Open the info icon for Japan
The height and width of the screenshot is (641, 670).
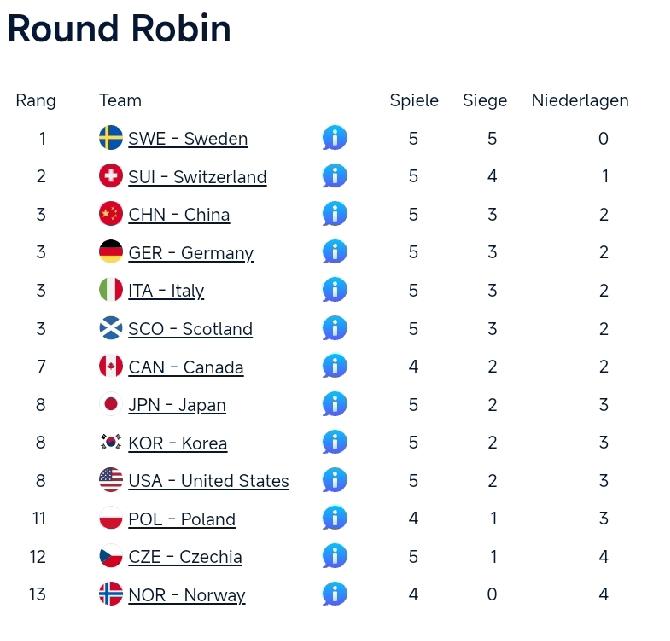(x=335, y=404)
